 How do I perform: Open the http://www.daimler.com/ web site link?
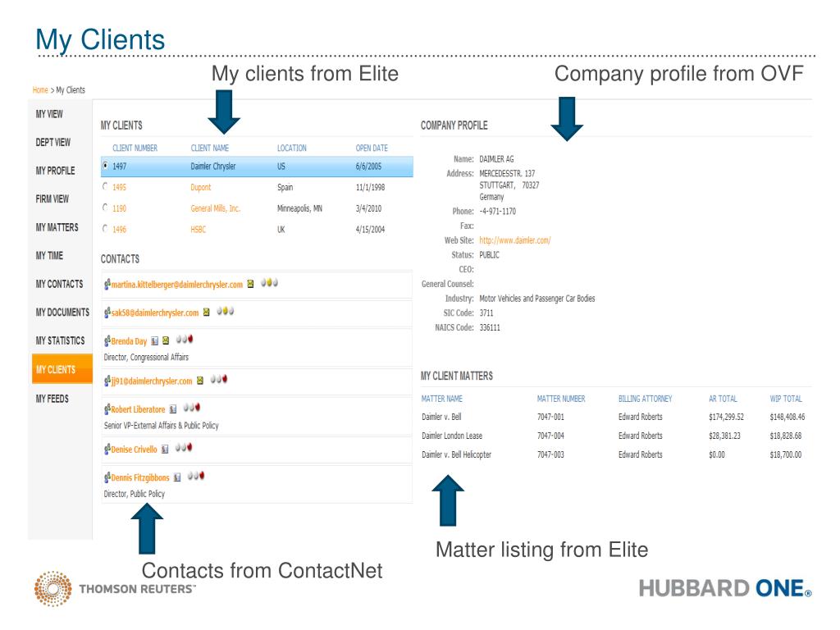click(515, 240)
